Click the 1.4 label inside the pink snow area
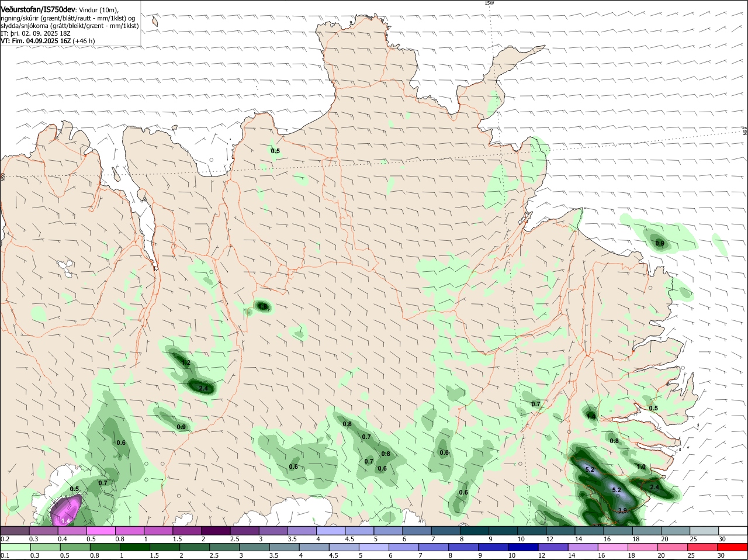This screenshot has width=748, height=560. (65, 520)
